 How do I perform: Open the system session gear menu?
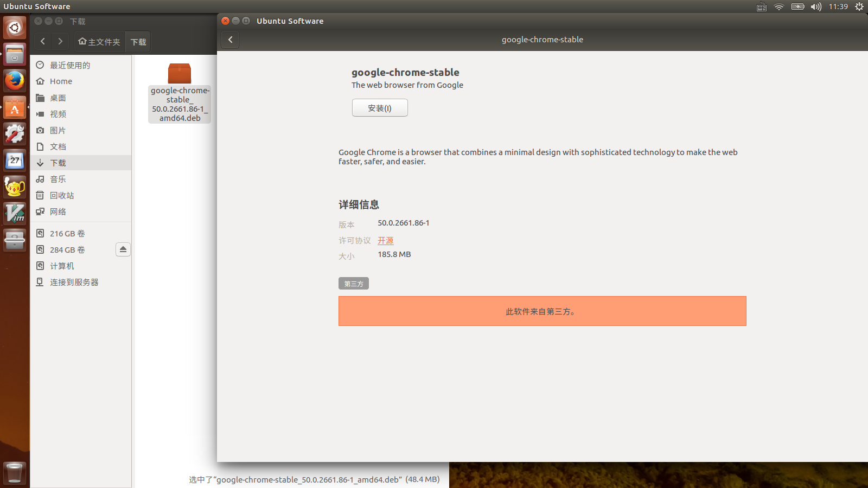click(x=859, y=7)
